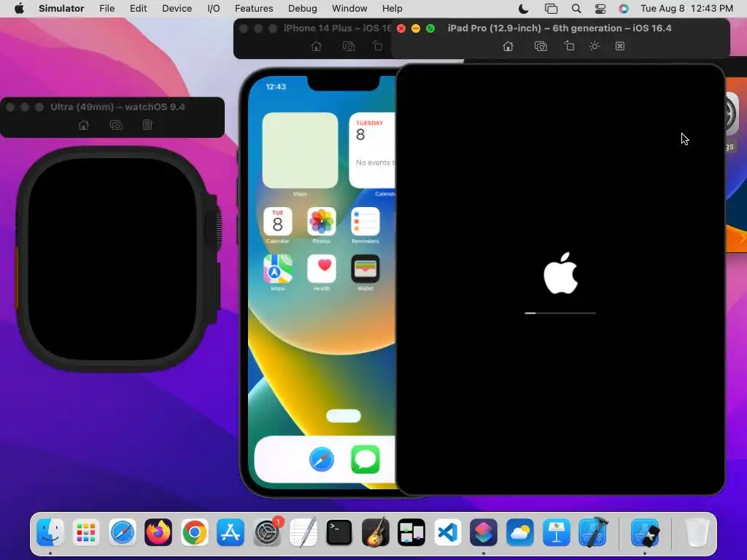Click the Home button in iPhone 14 Plus toolbar
Image resolution: width=747 pixels, height=560 pixels.
coord(317,46)
